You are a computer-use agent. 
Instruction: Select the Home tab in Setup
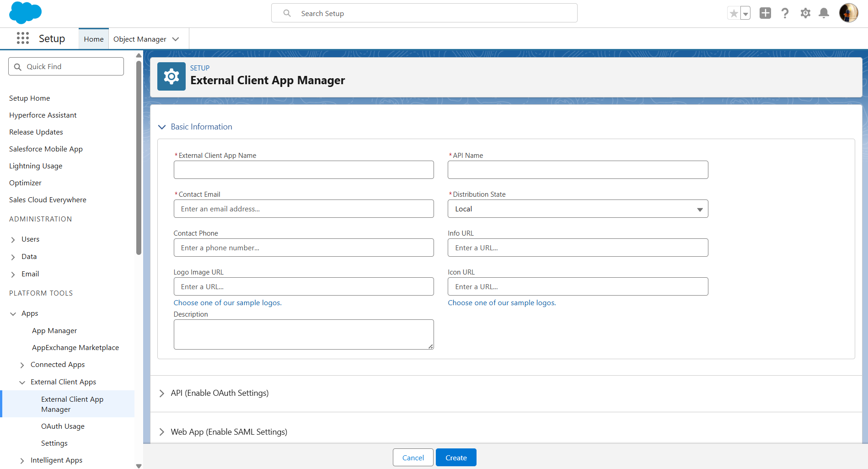93,39
